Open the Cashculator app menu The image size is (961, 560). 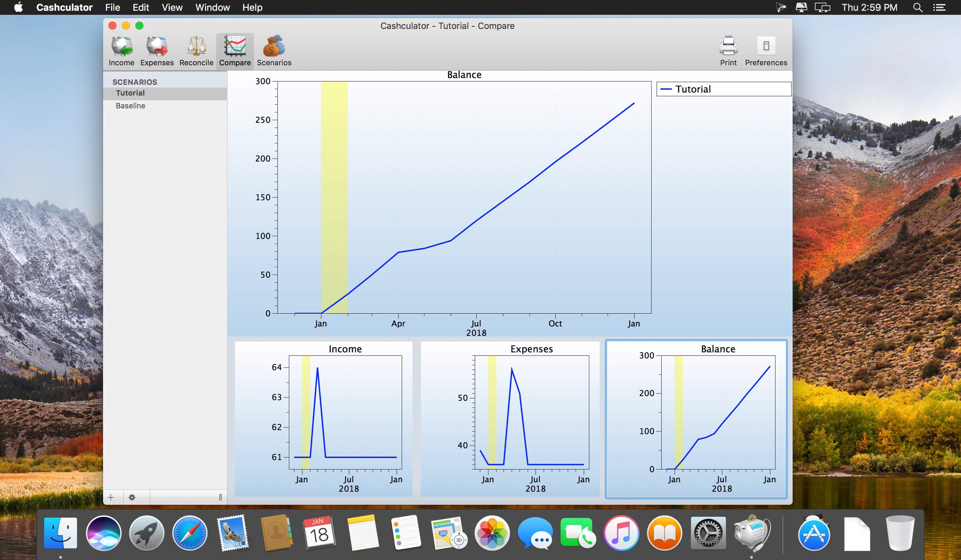pyautogui.click(x=64, y=7)
